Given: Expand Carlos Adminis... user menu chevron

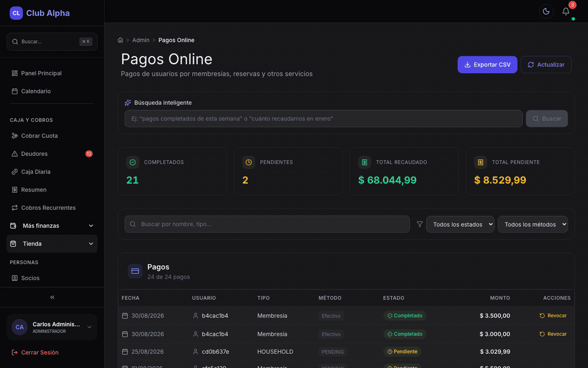Looking at the screenshot, I should pyautogui.click(x=89, y=327).
